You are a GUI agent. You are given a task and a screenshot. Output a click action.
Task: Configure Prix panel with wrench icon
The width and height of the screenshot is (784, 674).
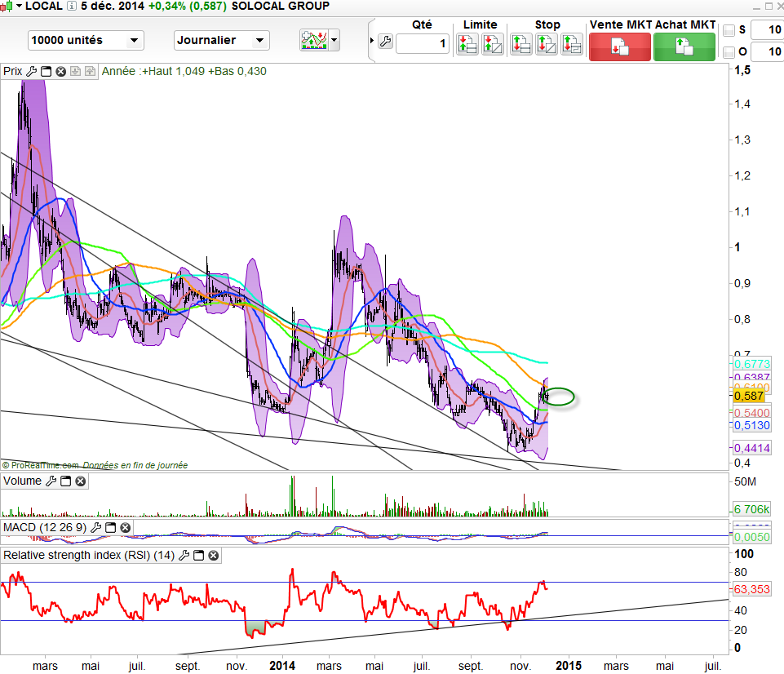pyautogui.click(x=31, y=72)
